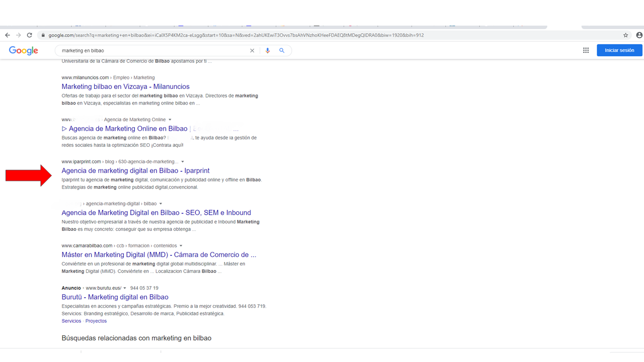View site info via the padlock icon
644x362 pixels.
pyautogui.click(x=43, y=35)
